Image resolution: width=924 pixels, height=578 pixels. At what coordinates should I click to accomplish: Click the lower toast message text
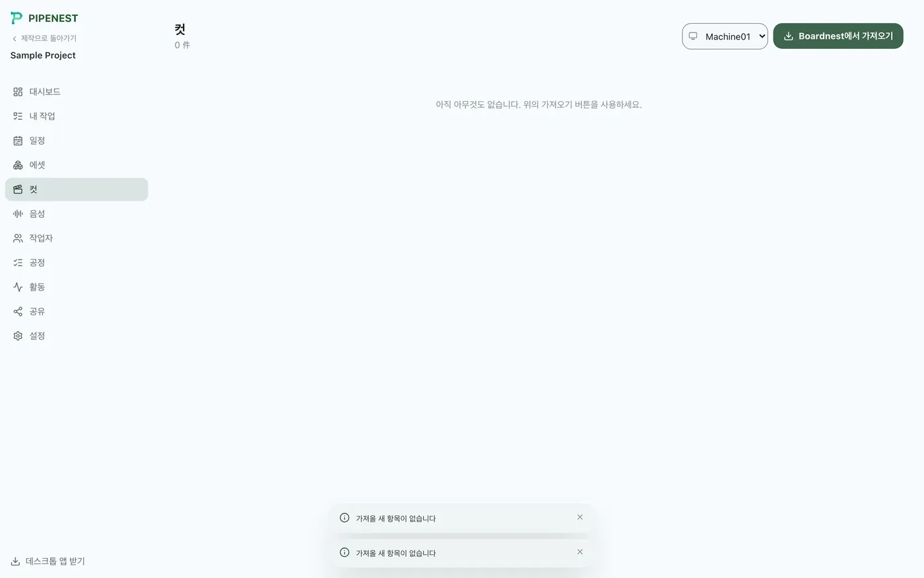pos(396,553)
